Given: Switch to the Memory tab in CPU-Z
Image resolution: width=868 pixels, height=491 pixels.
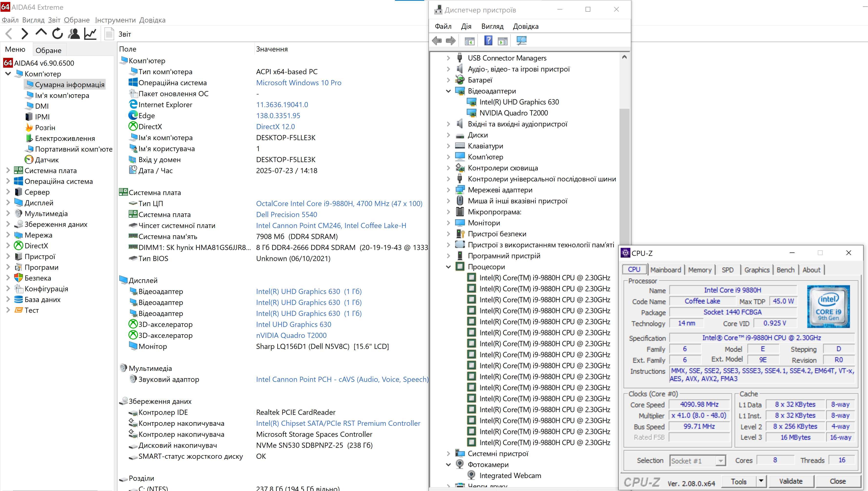Looking at the screenshot, I should pyautogui.click(x=699, y=270).
